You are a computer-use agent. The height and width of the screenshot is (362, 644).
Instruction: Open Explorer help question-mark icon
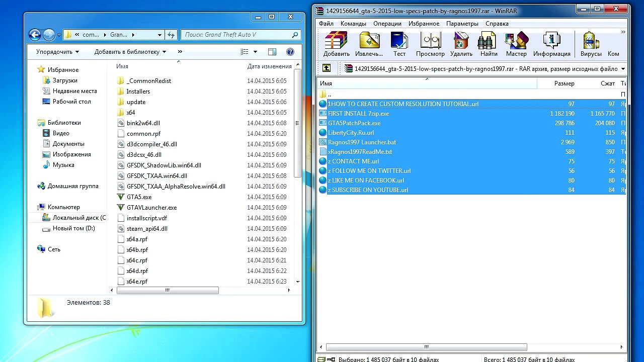pos(290,52)
